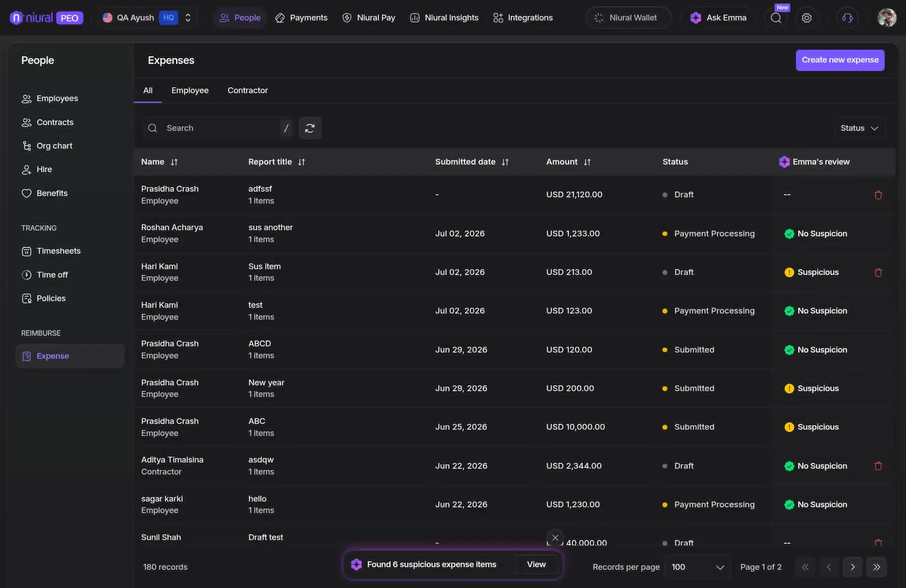Go to the next page
This screenshot has height=588, width=906.
coord(852,567)
